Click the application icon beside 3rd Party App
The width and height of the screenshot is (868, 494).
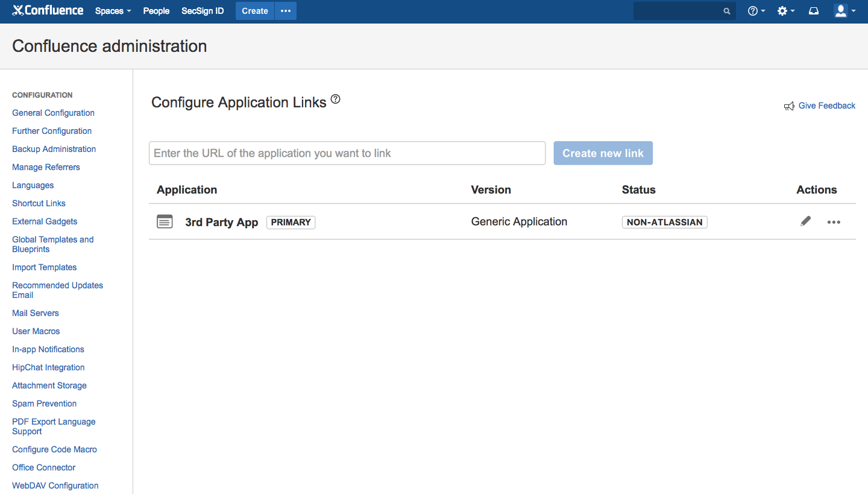(165, 221)
